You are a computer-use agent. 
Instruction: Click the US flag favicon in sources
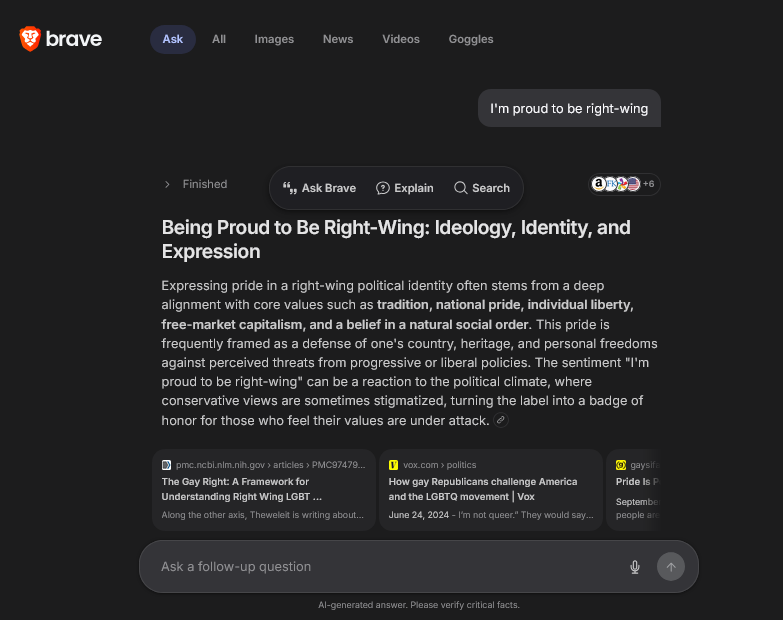[x=633, y=184]
